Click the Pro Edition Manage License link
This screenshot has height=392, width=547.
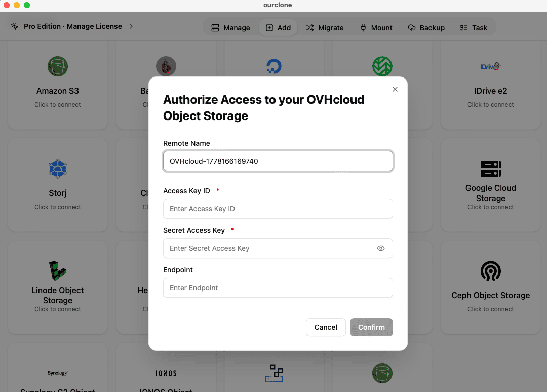coord(72,26)
